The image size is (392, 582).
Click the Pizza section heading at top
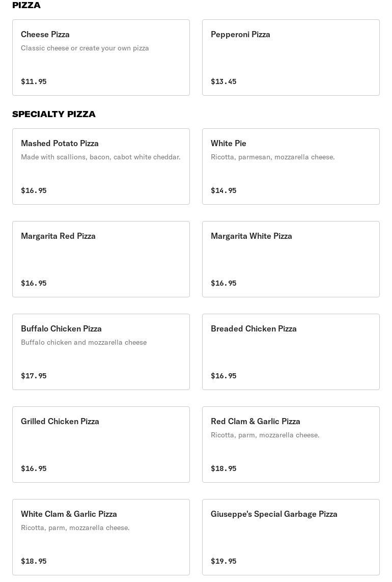[x=26, y=5]
